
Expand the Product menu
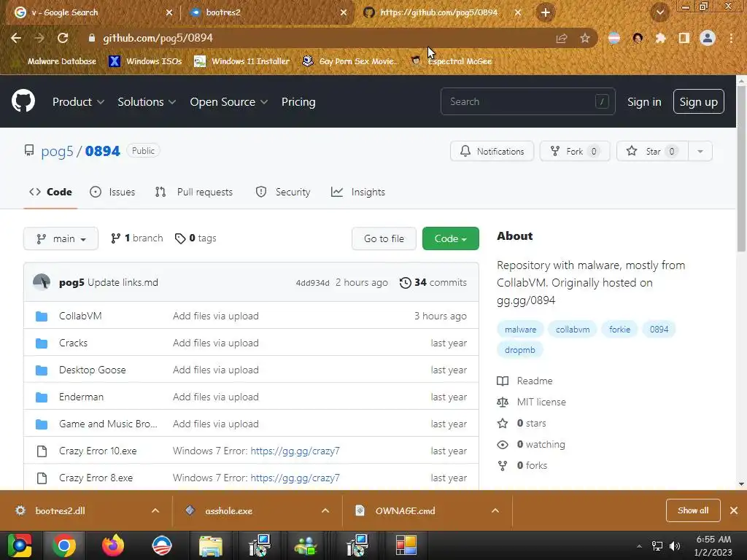click(x=78, y=102)
